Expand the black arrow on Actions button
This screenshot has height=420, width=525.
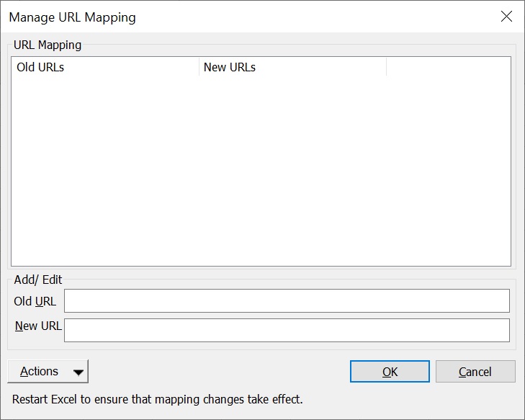tap(78, 372)
